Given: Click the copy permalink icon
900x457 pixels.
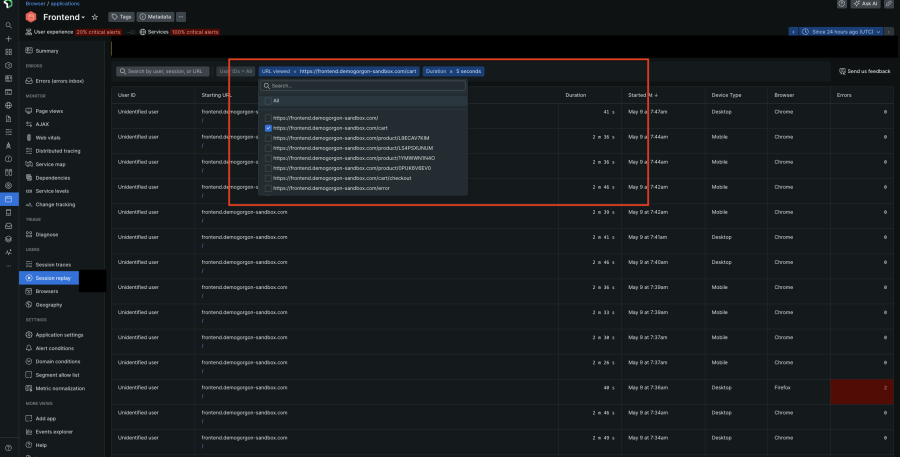Looking at the screenshot, I should (x=889, y=5).
